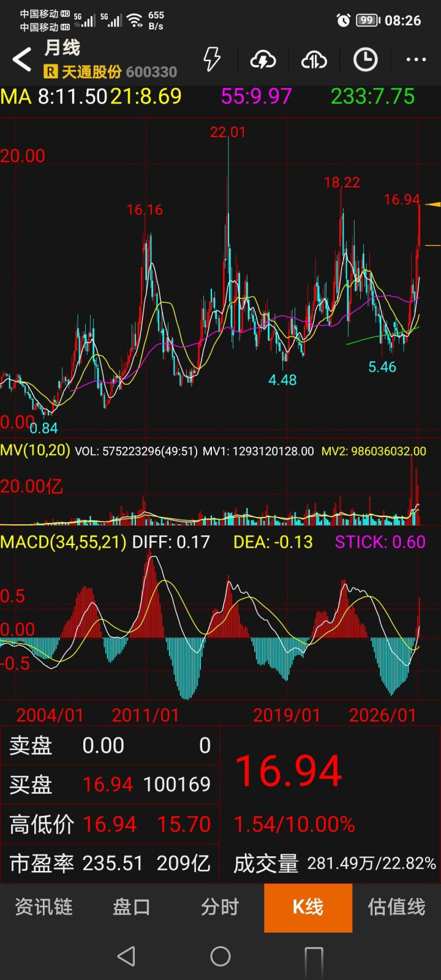Open 月线 period selector title
This screenshot has height=980, width=441.
[x=62, y=48]
